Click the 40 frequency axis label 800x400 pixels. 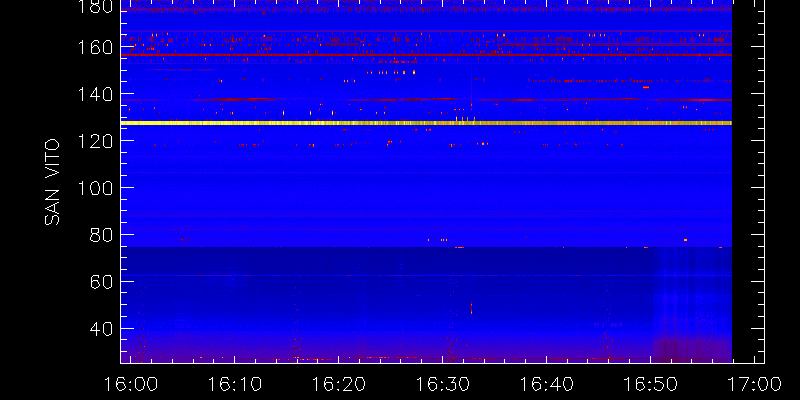pos(101,329)
